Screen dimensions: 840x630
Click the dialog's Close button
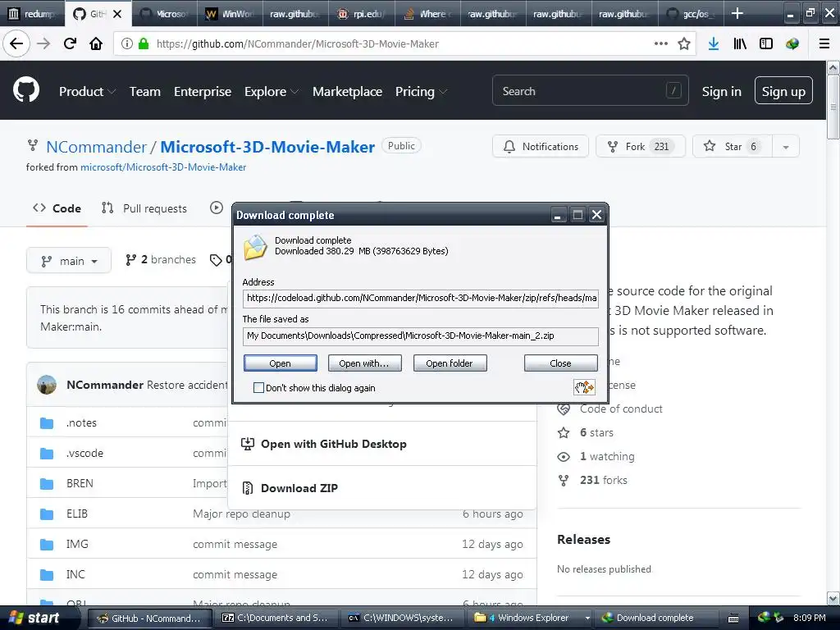[x=560, y=363]
